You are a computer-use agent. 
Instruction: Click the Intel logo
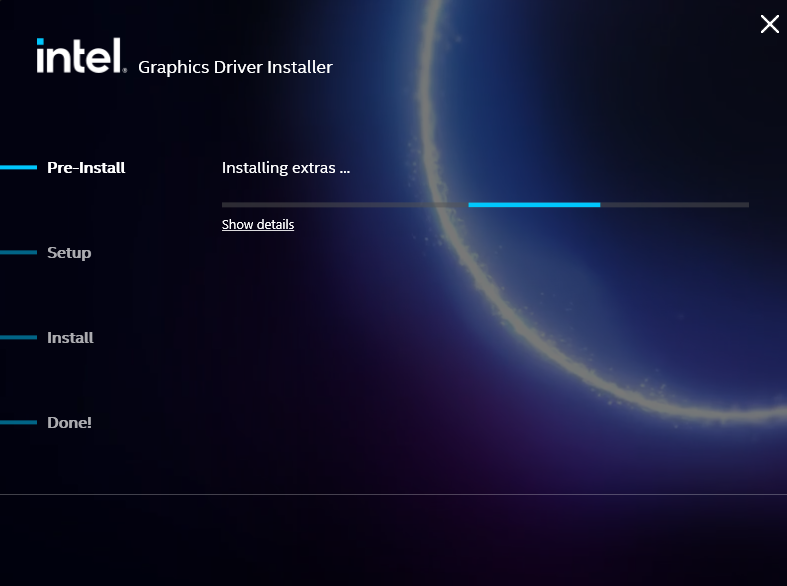click(81, 56)
